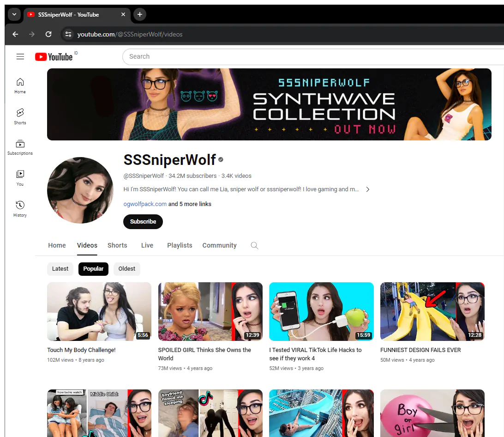Viewport: 504px width, 437px height.
Task: Click the '@SSSniperWolf' handle text
Action: click(x=144, y=176)
